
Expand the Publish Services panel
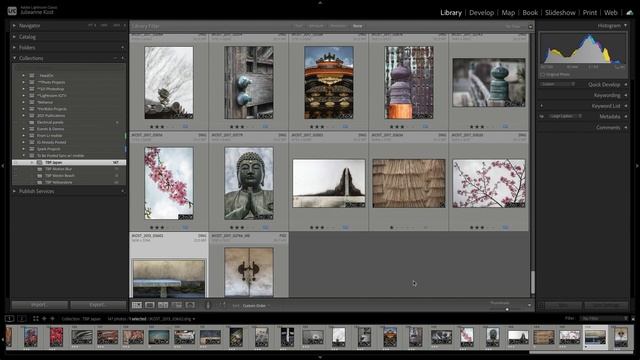(14, 191)
